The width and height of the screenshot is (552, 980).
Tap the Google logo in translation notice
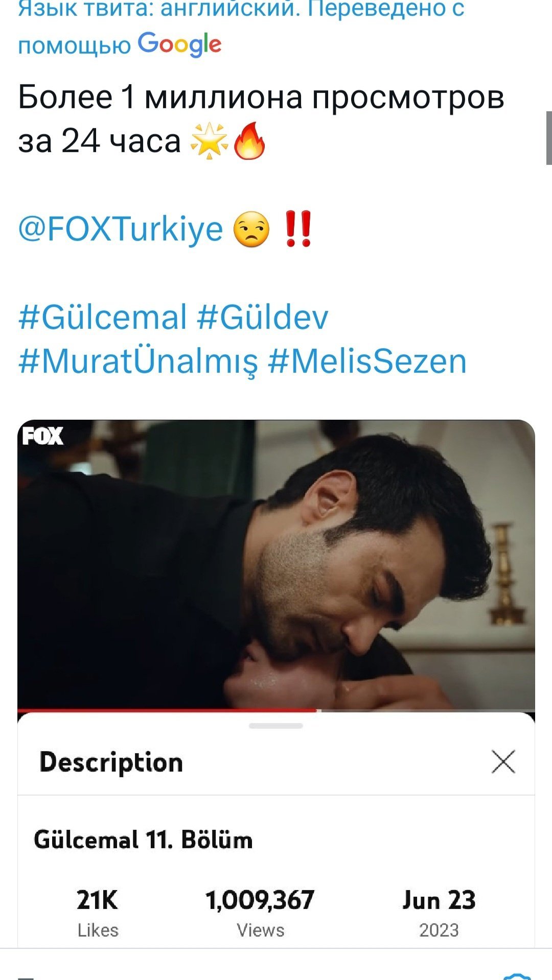point(179,44)
